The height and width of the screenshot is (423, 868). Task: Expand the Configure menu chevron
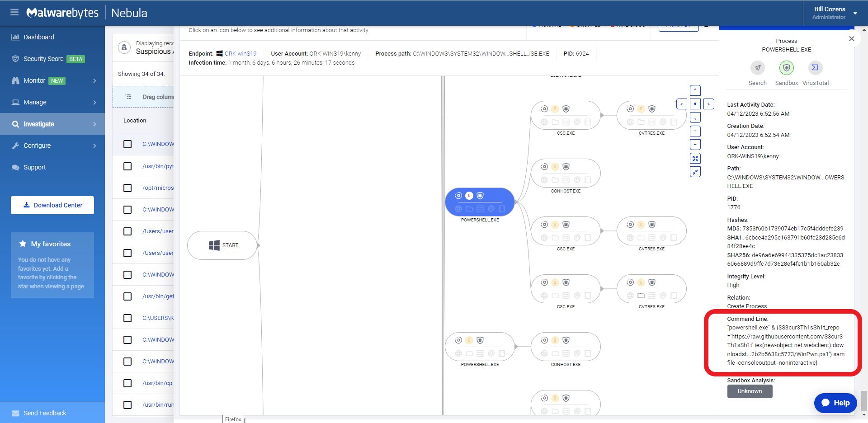(x=94, y=146)
